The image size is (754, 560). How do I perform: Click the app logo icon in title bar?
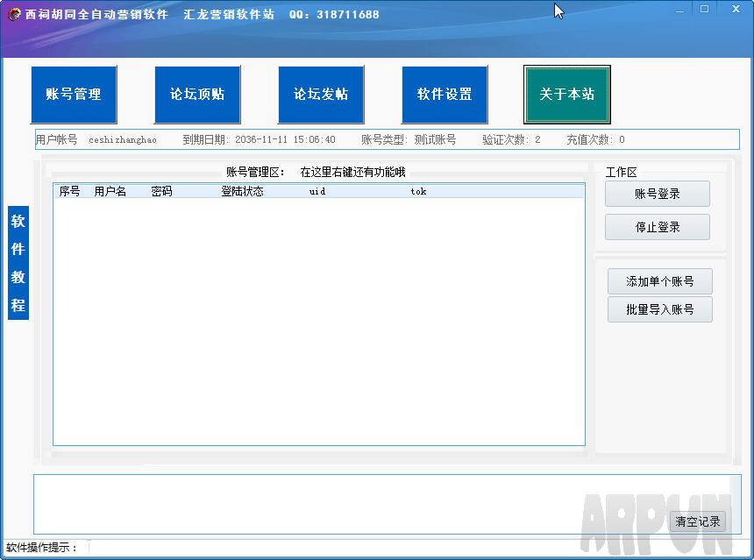point(14,14)
